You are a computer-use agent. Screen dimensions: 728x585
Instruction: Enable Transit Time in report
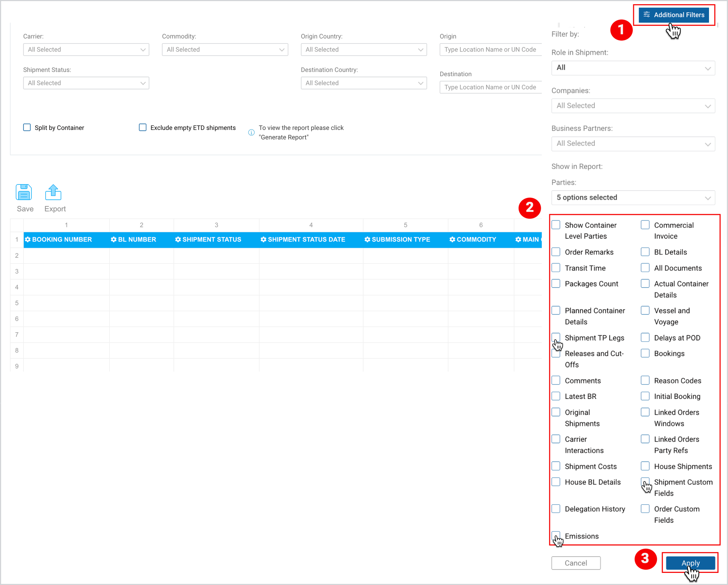[556, 267]
